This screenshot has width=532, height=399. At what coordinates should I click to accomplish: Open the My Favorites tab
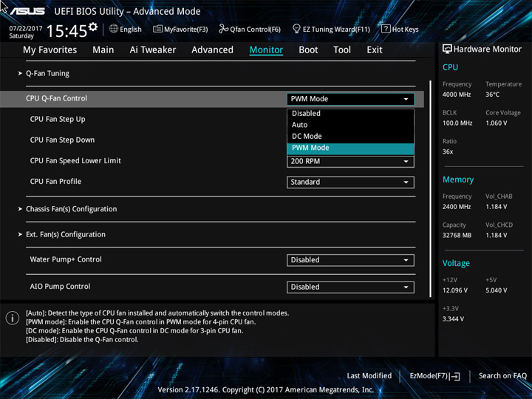[50, 50]
